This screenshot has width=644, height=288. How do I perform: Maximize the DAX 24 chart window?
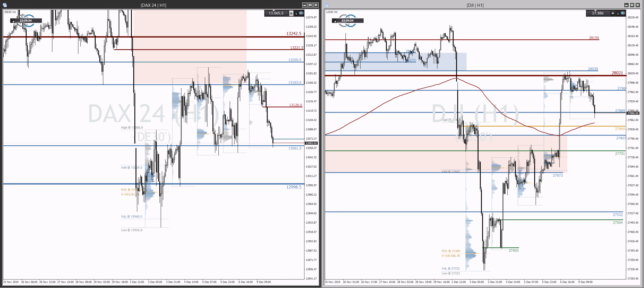[x=310, y=5]
